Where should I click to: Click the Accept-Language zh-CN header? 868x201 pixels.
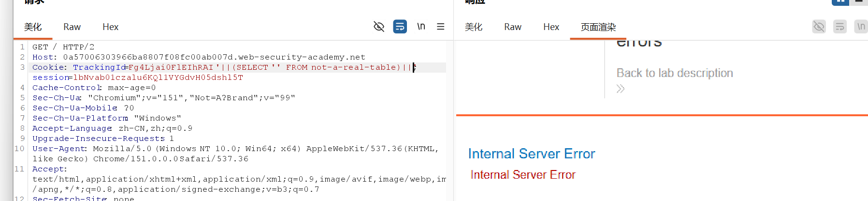[x=113, y=128]
